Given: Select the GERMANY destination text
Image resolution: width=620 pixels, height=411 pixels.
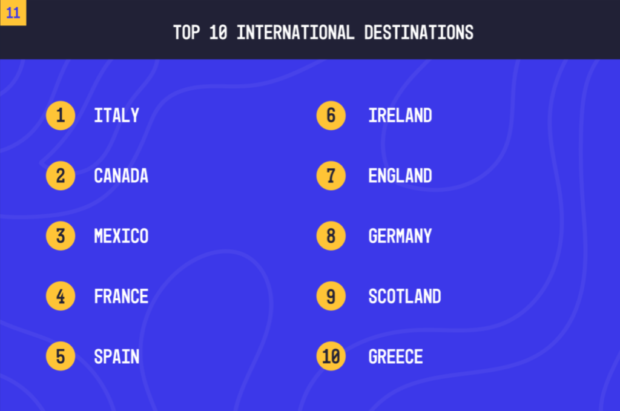Looking at the screenshot, I should coord(400,236).
